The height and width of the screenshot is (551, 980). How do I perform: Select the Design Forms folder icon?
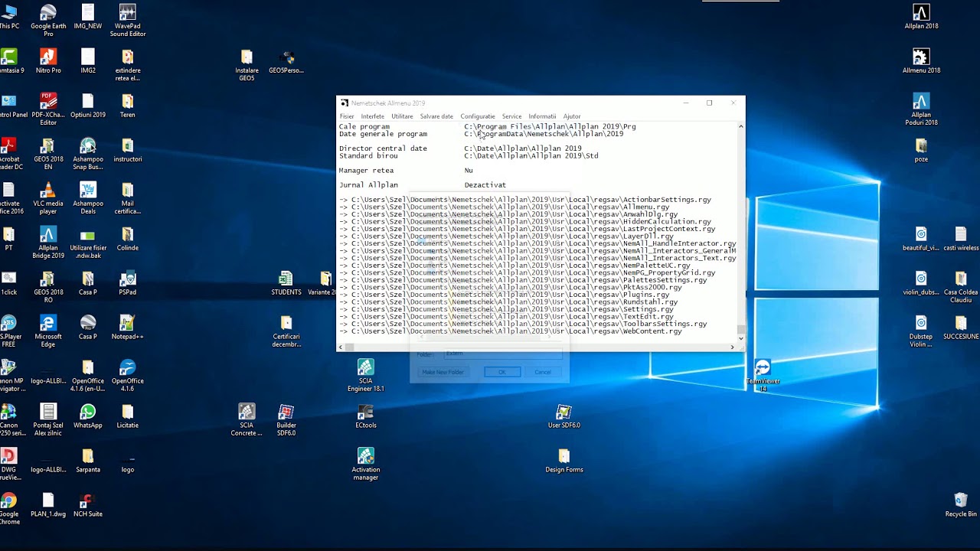564,461
